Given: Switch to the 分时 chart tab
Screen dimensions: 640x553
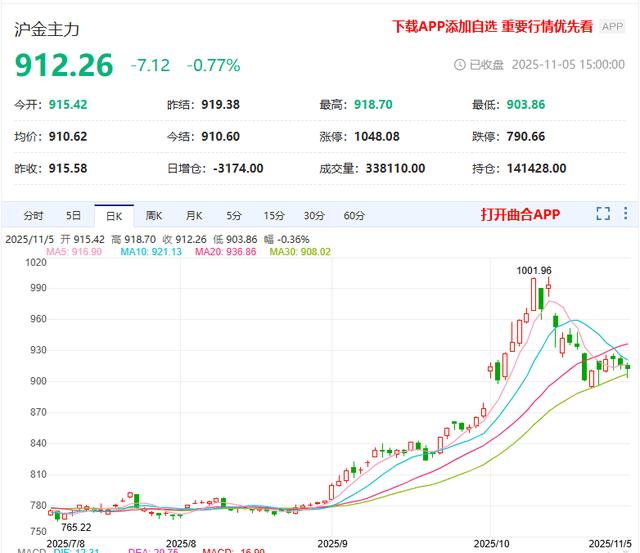Looking at the screenshot, I should click(33, 215).
